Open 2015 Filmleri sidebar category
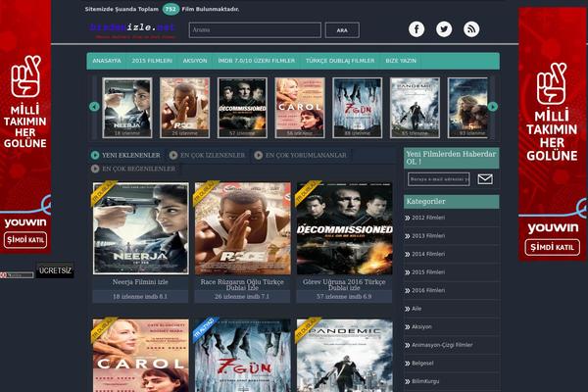588x392 pixels. coord(428,272)
